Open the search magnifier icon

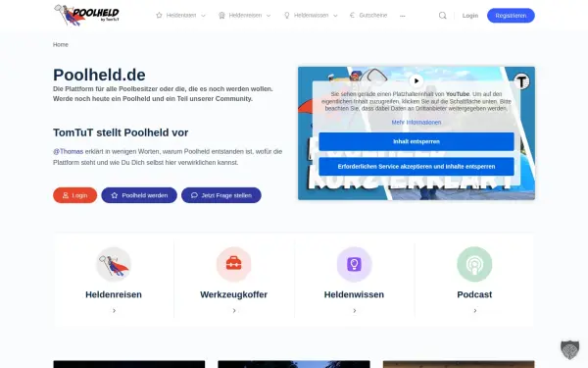(443, 16)
